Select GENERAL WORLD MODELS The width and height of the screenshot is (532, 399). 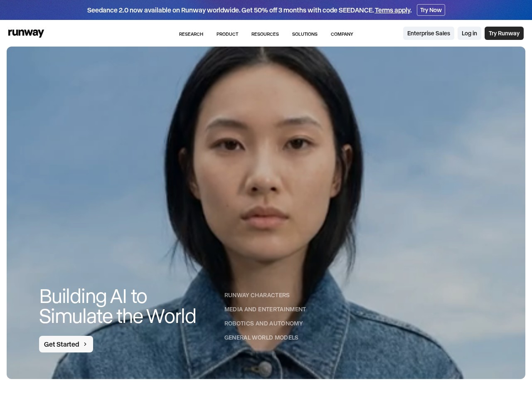tap(261, 337)
